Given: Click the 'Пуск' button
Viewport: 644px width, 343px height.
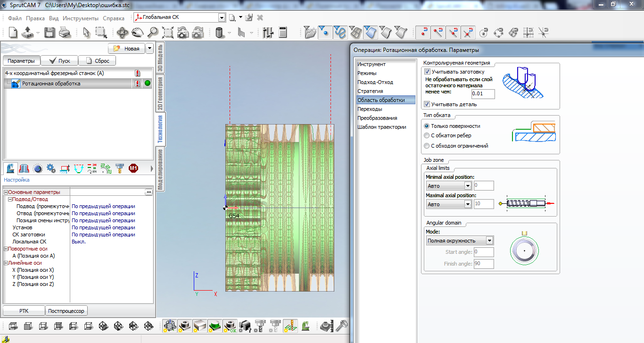Looking at the screenshot, I should (59, 61).
